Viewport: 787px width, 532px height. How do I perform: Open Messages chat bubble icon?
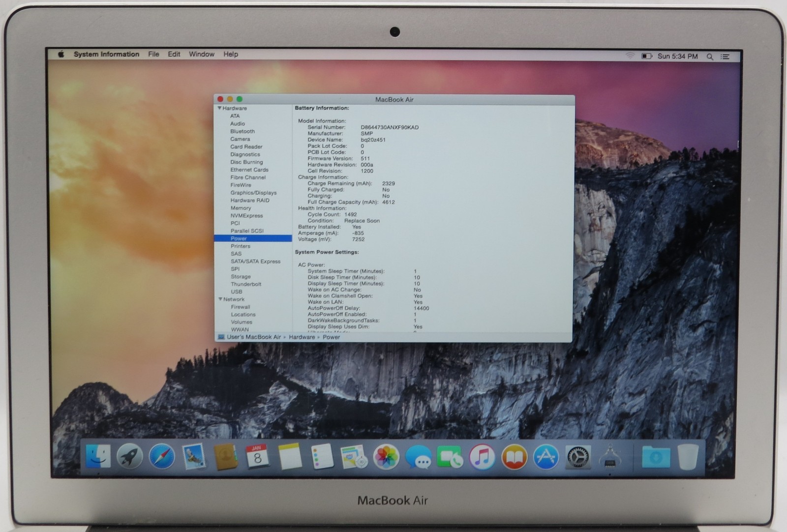418,457
